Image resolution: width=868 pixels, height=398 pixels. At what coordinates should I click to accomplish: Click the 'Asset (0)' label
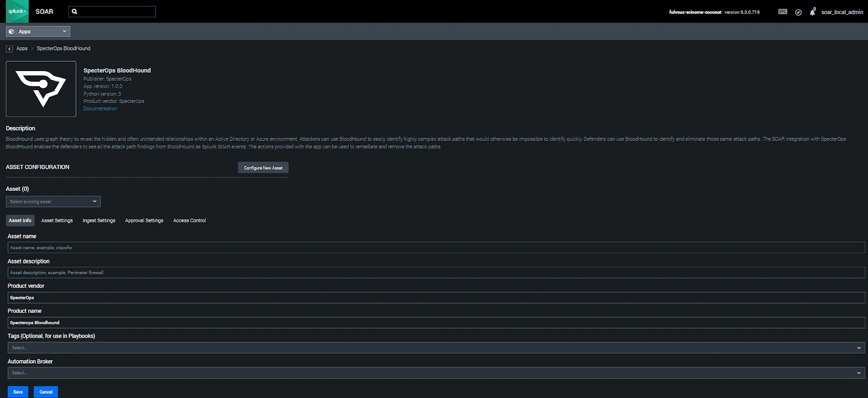(17, 189)
